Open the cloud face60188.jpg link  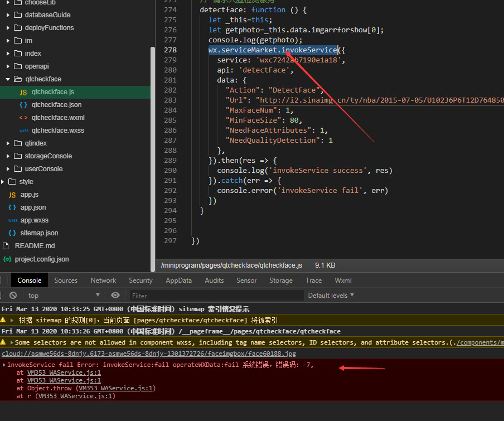pos(149,354)
